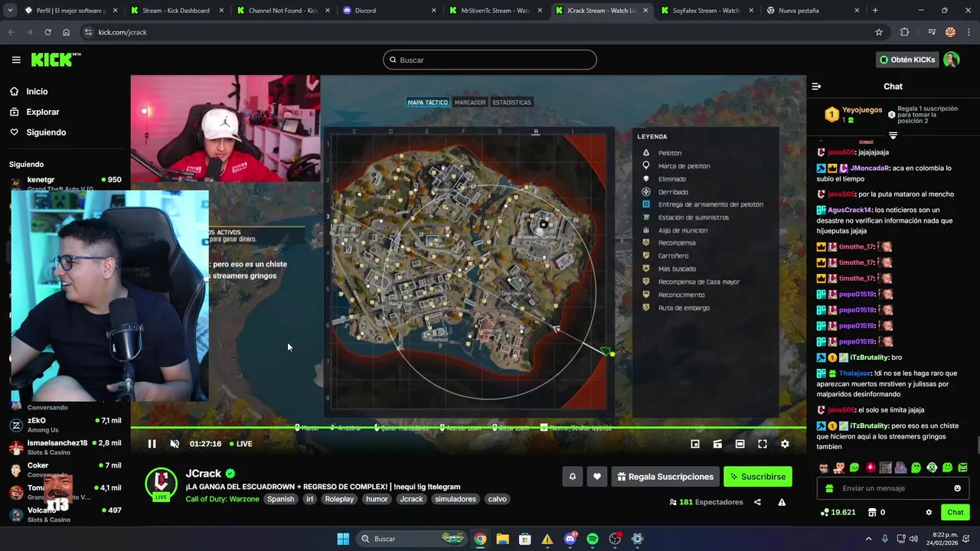Switch to MrStivenTc Stream tab

pos(494,11)
